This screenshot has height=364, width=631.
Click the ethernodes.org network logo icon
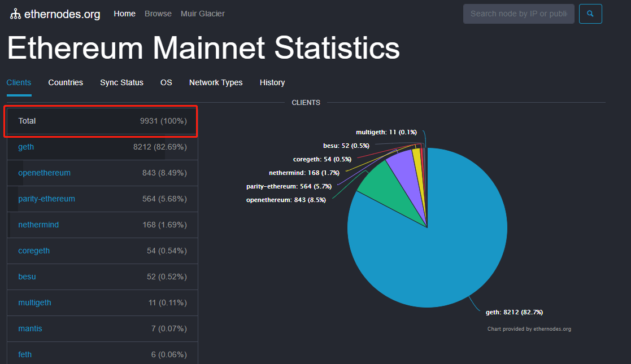click(x=15, y=14)
